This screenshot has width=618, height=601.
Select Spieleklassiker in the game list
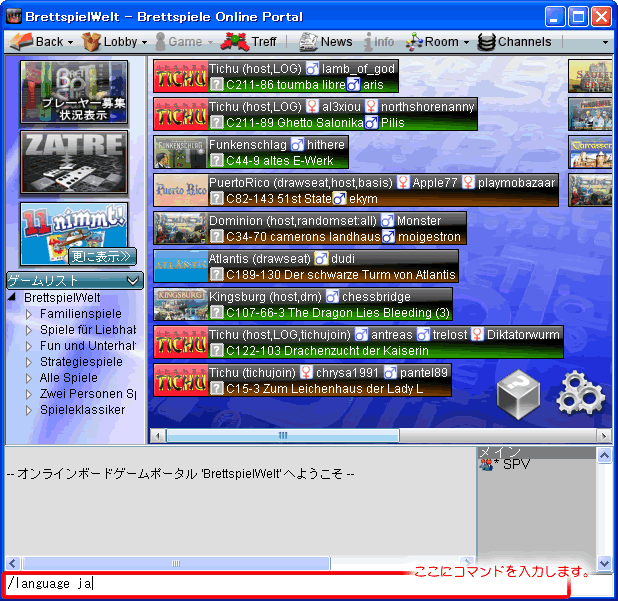[x=82, y=410]
